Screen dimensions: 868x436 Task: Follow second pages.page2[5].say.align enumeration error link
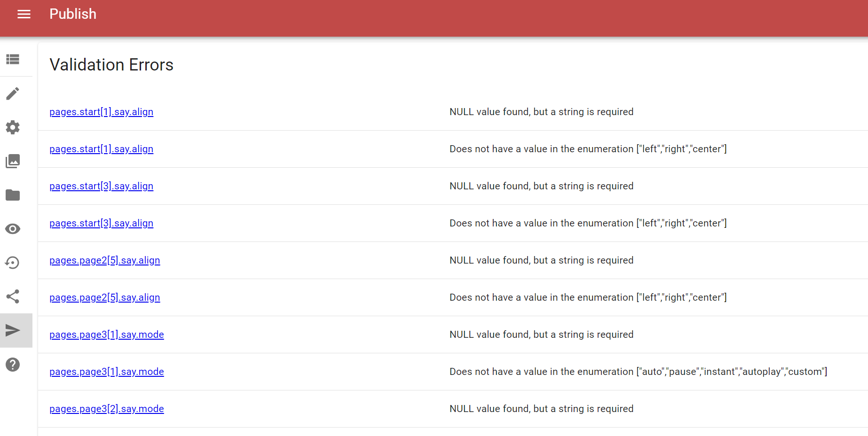tap(105, 297)
